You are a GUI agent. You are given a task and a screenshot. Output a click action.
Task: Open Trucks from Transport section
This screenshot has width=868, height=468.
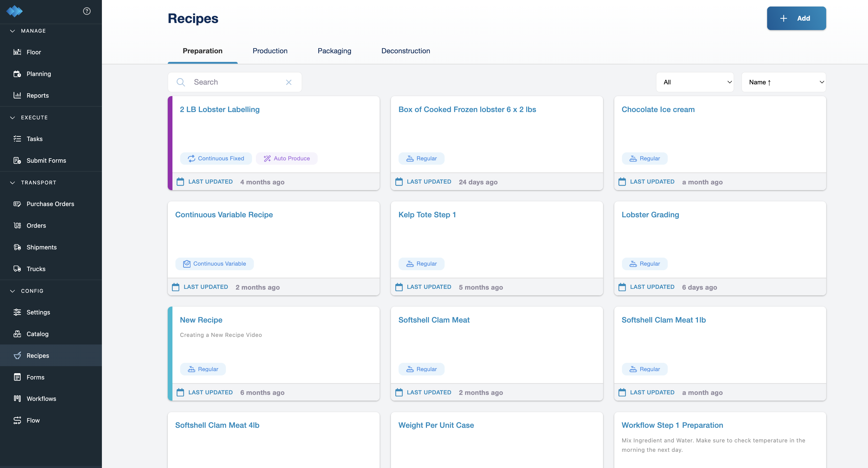tap(36, 269)
